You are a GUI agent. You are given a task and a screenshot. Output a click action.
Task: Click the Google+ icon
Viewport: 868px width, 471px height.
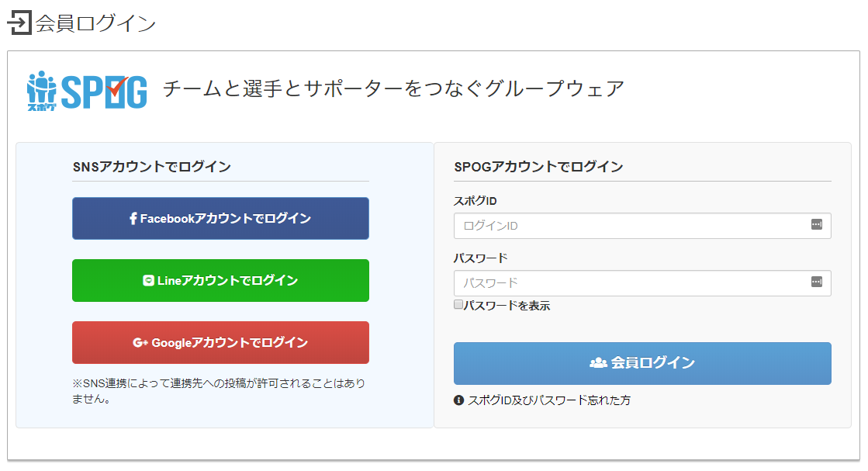(140, 343)
